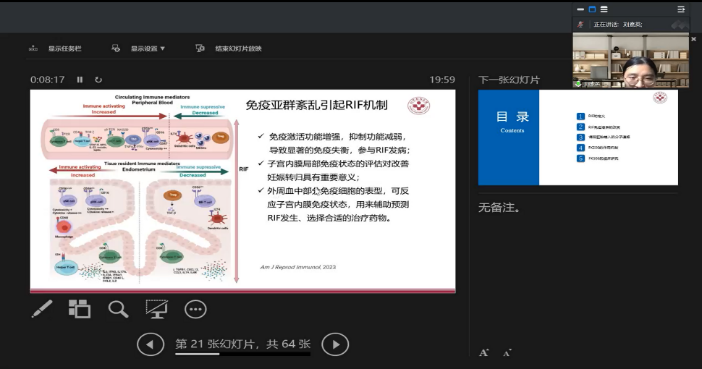Screen dimensions: 702x369
Task: Click the display settings monitor icon
Action: [x=116, y=48]
